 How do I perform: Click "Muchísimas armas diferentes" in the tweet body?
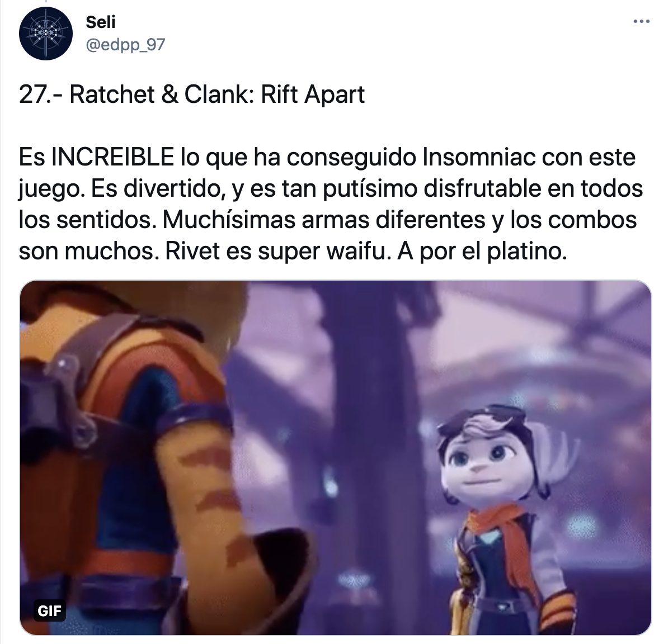pos(323,220)
